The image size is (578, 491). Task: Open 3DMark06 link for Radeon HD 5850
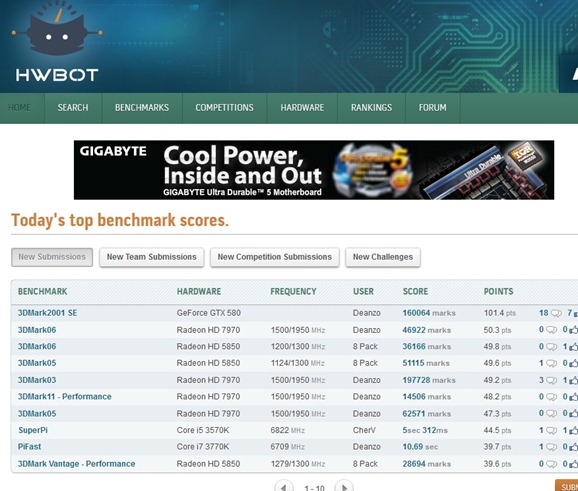[x=37, y=347]
